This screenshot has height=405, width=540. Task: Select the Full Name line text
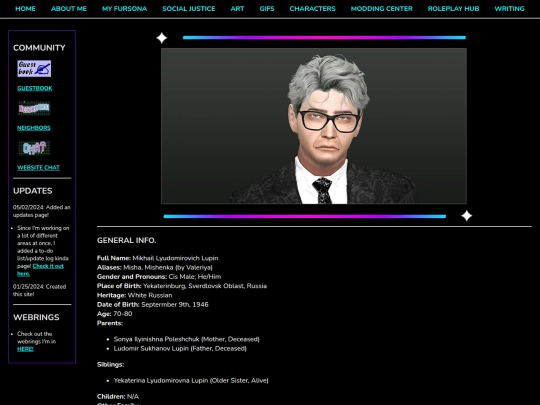(157, 258)
